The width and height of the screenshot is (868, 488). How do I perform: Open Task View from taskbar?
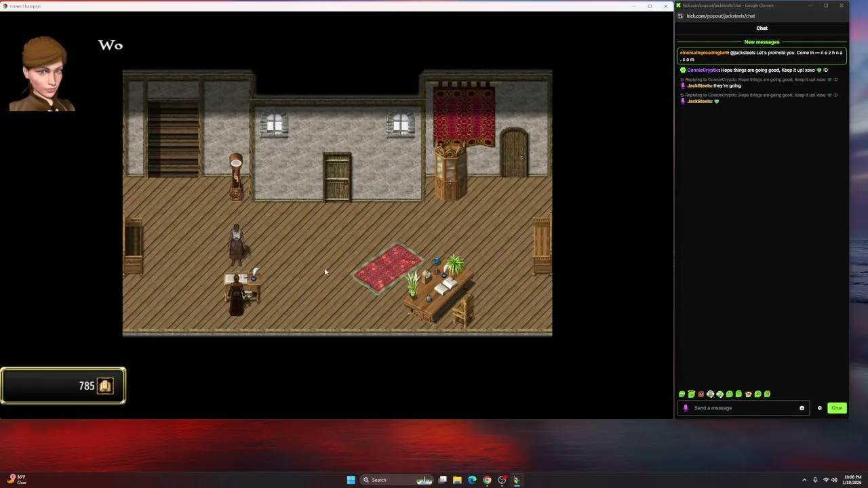coord(442,480)
